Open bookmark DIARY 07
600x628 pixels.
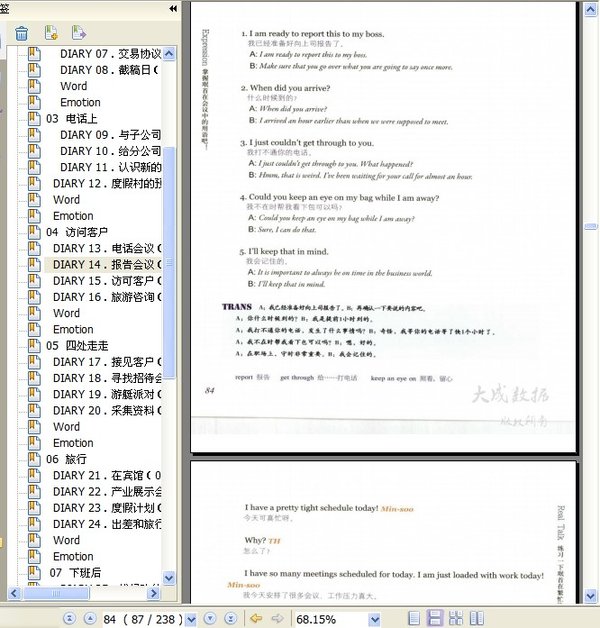(x=110, y=54)
